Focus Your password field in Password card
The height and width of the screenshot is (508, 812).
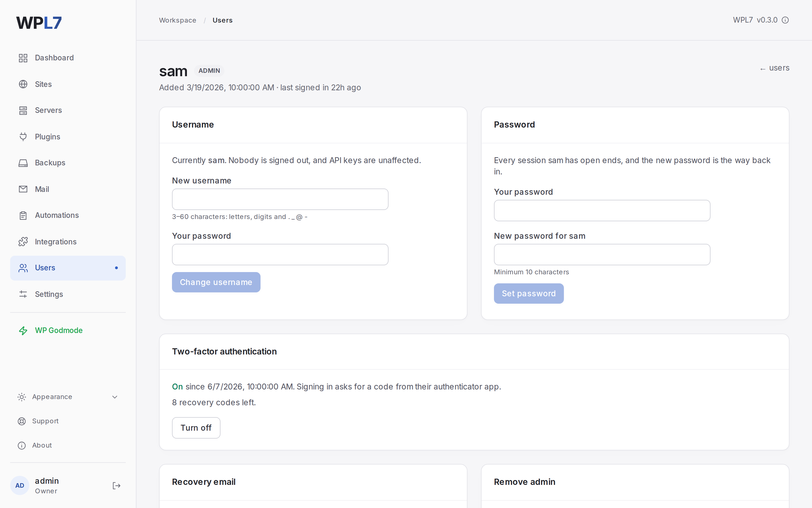(x=602, y=211)
